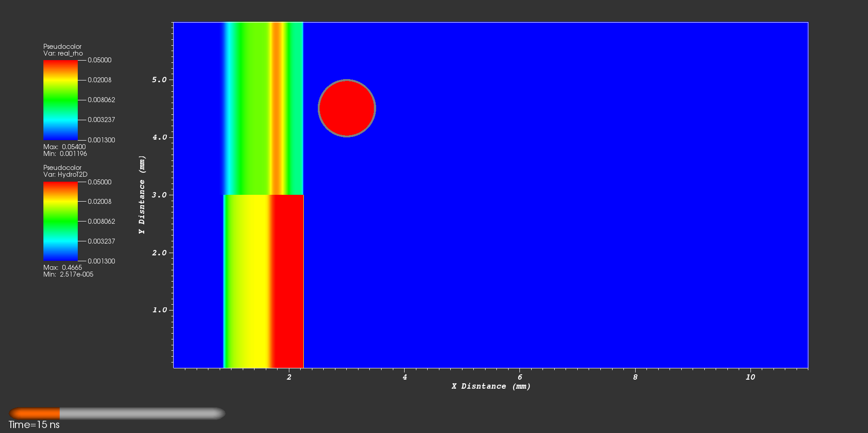
Task: Click the 'X Disntance (mm)' axis title
Action: tap(491, 386)
